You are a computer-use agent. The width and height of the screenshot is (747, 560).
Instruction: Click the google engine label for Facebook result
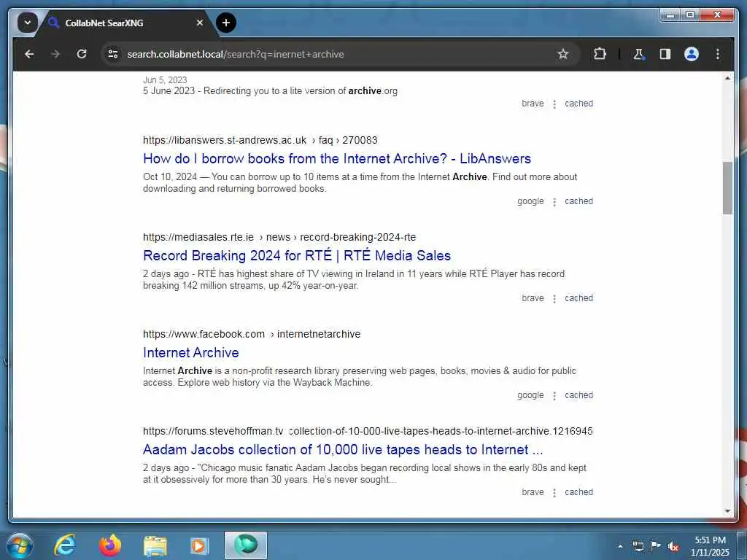[530, 395]
